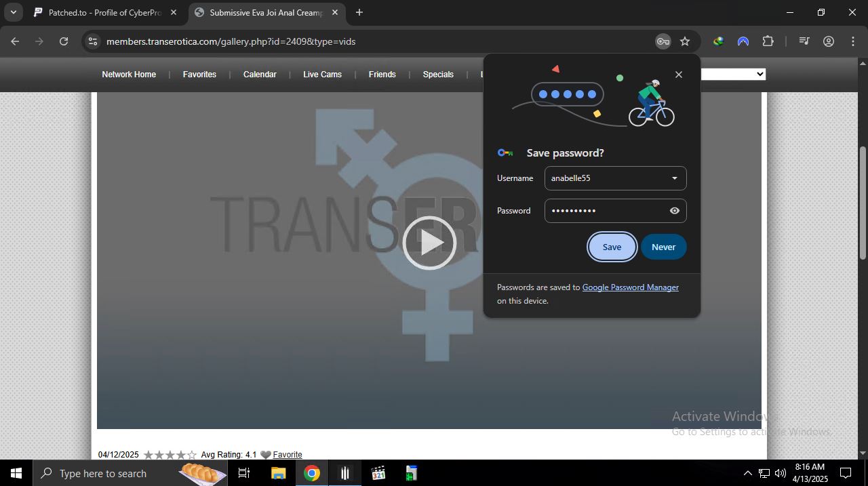868x486 pixels.
Task: Save the password
Action: click(x=612, y=247)
